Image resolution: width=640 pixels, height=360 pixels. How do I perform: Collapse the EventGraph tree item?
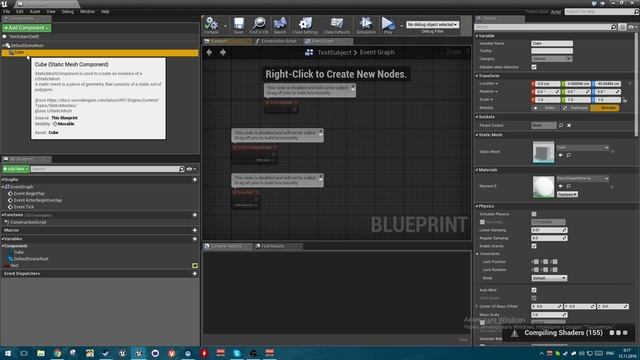pos(3,187)
